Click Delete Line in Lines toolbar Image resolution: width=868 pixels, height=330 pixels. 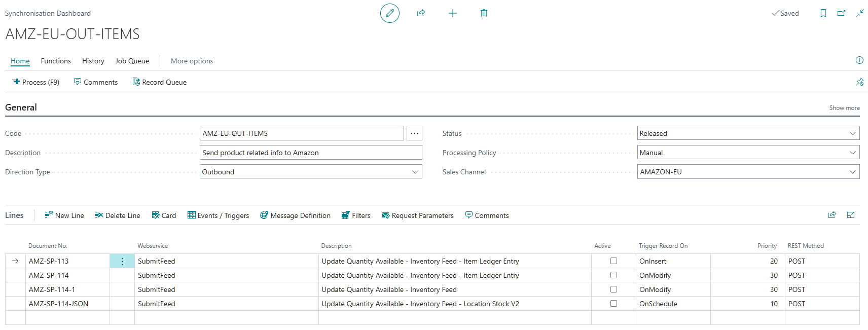click(x=118, y=215)
